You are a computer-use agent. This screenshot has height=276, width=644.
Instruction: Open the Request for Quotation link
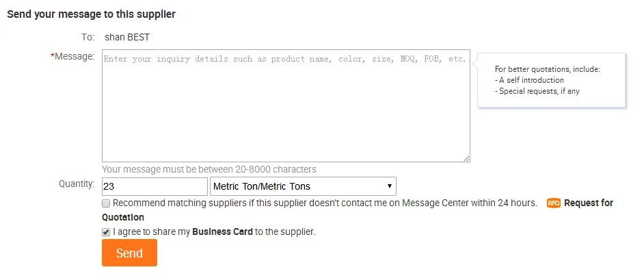click(x=588, y=203)
